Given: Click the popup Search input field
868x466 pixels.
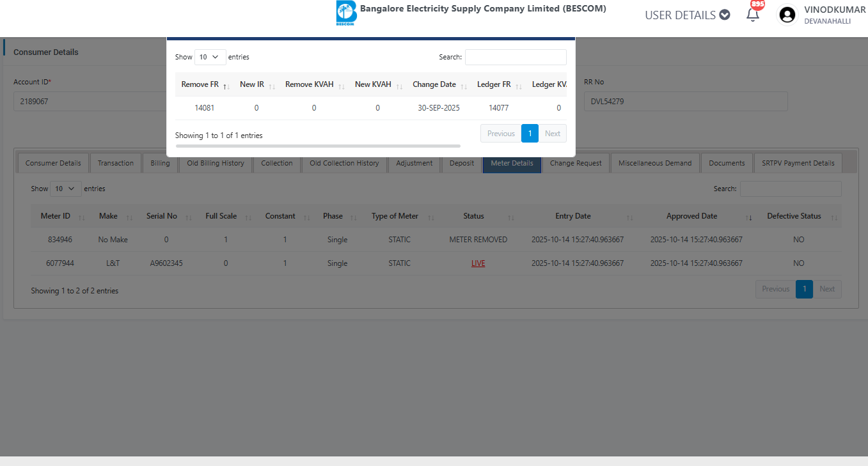Looking at the screenshot, I should point(515,57).
